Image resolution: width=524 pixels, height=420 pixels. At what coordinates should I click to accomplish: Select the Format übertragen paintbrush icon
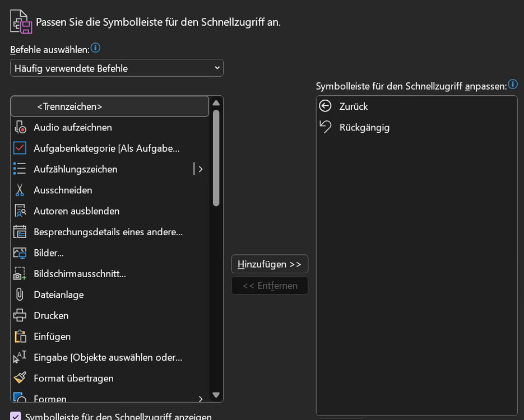point(20,379)
